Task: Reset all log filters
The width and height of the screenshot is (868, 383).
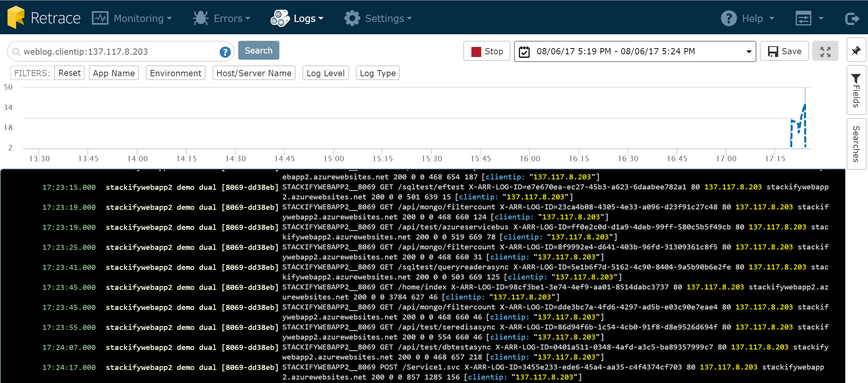Action: (x=69, y=73)
